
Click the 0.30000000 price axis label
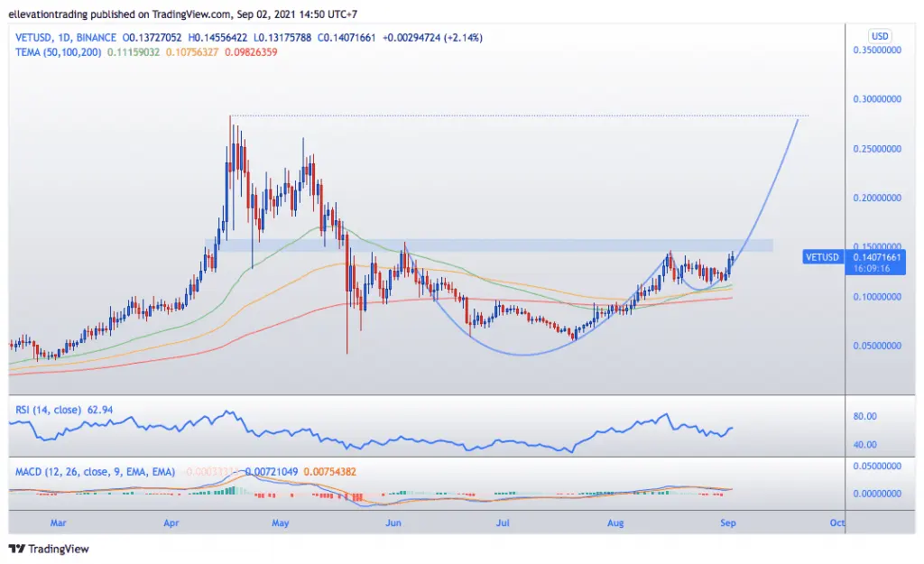(x=877, y=99)
